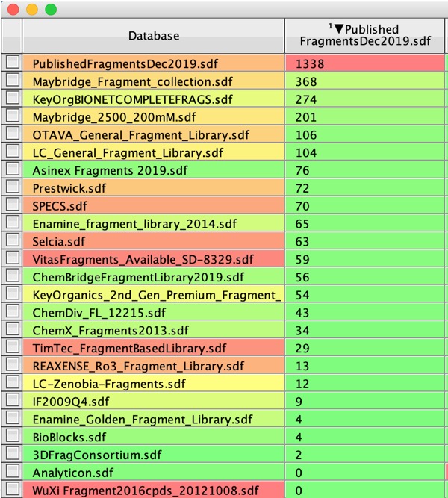Select LC-Zenobia-Fragments.sdf name

(x=109, y=384)
